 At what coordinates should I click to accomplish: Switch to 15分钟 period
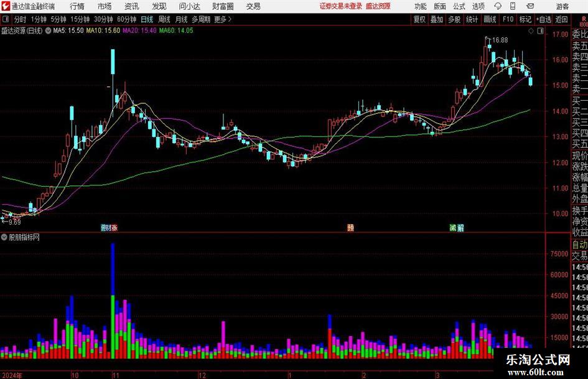[80, 19]
